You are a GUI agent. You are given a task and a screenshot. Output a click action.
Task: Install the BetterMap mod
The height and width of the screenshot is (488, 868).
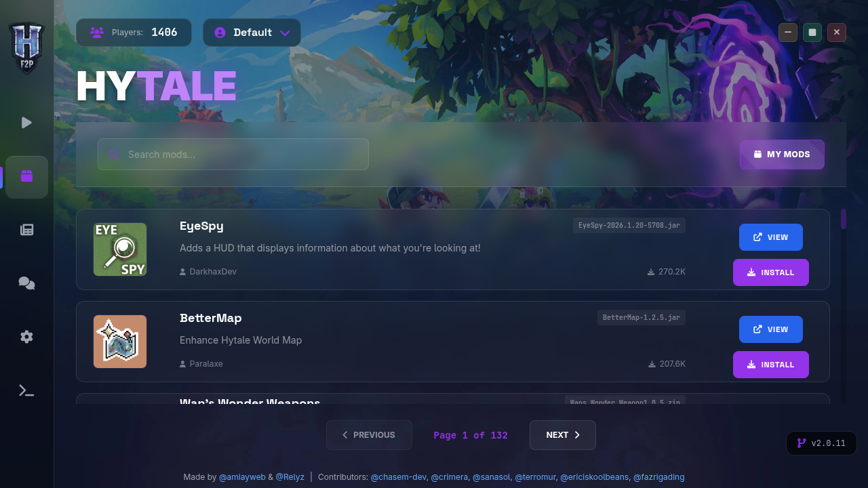click(x=771, y=365)
